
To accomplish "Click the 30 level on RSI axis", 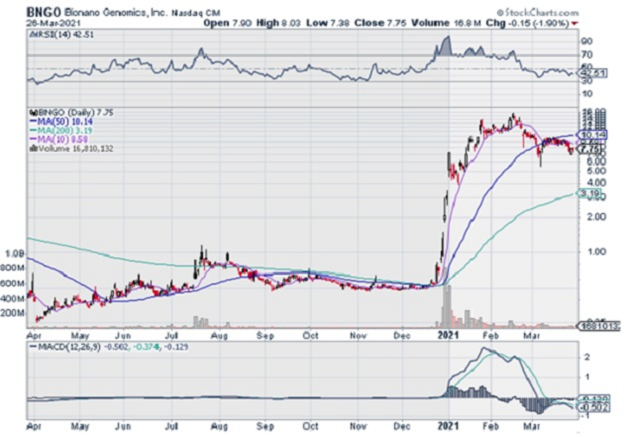I will (x=587, y=81).
